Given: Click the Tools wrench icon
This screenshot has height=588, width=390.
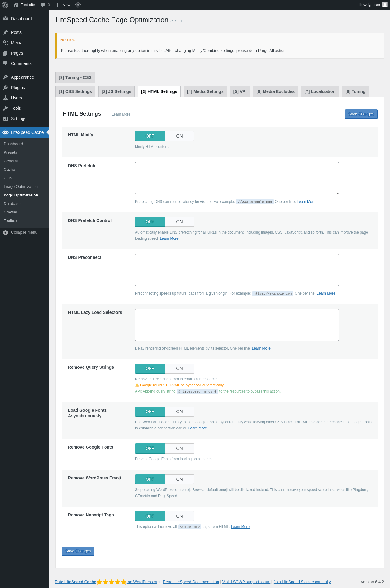Looking at the screenshot, I should (x=5, y=108).
